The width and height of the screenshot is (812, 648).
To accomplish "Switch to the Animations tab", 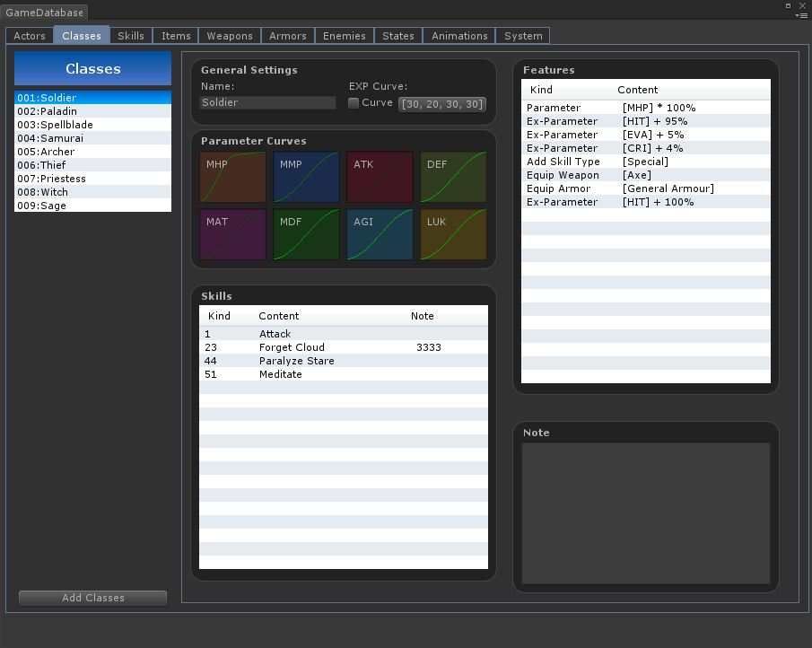I will point(459,36).
